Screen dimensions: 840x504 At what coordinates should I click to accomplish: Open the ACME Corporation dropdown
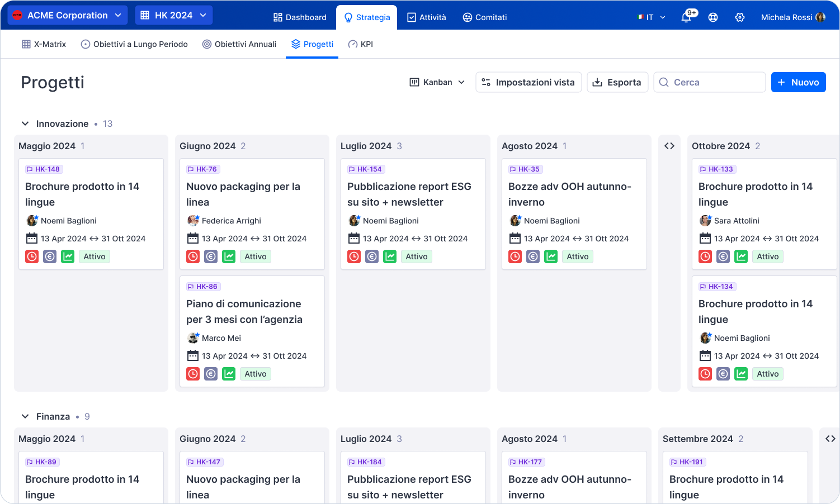(68, 15)
